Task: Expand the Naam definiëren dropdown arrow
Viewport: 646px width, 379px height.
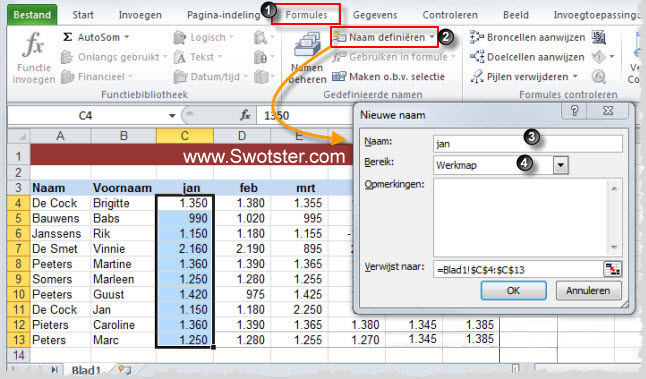Action: (x=431, y=37)
